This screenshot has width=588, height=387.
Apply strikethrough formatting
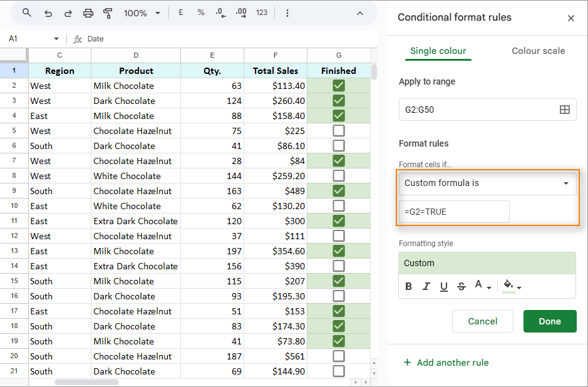pyautogui.click(x=462, y=286)
